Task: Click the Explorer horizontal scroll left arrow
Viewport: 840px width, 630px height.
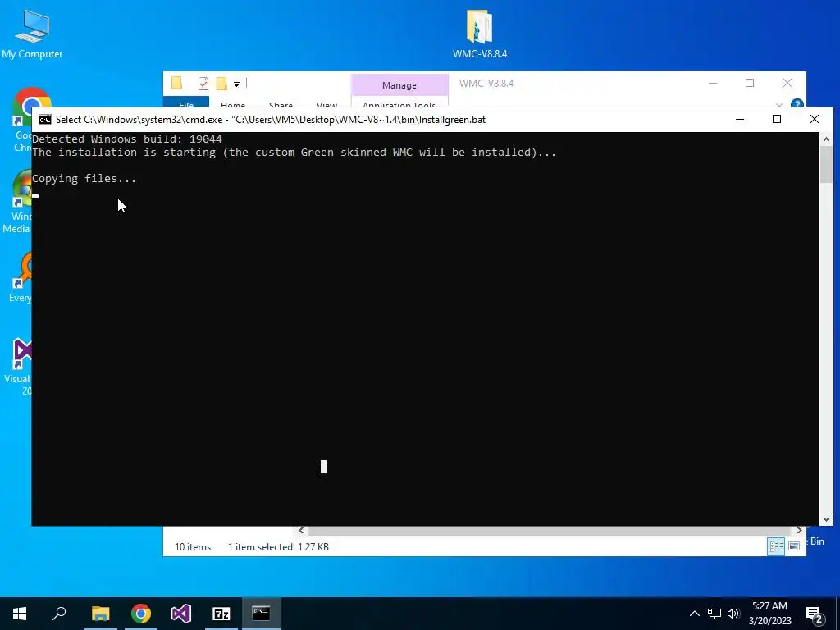Action: click(x=301, y=531)
